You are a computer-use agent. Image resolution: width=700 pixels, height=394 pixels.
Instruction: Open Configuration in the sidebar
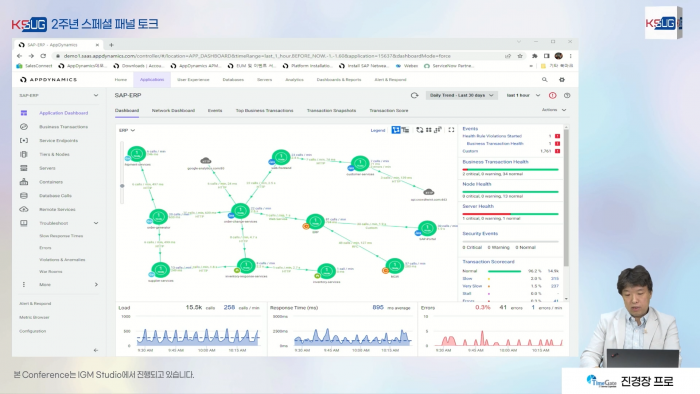(x=33, y=331)
